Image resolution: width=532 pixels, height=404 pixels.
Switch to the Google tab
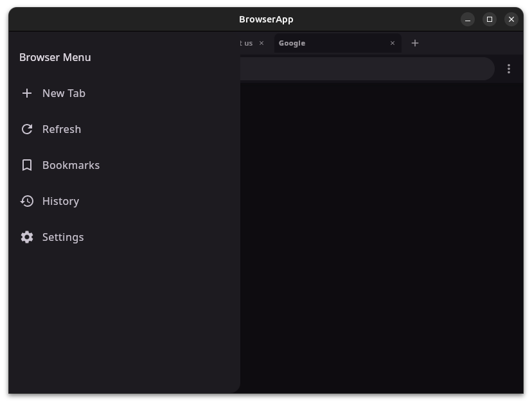pyautogui.click(x=337, y=43)
